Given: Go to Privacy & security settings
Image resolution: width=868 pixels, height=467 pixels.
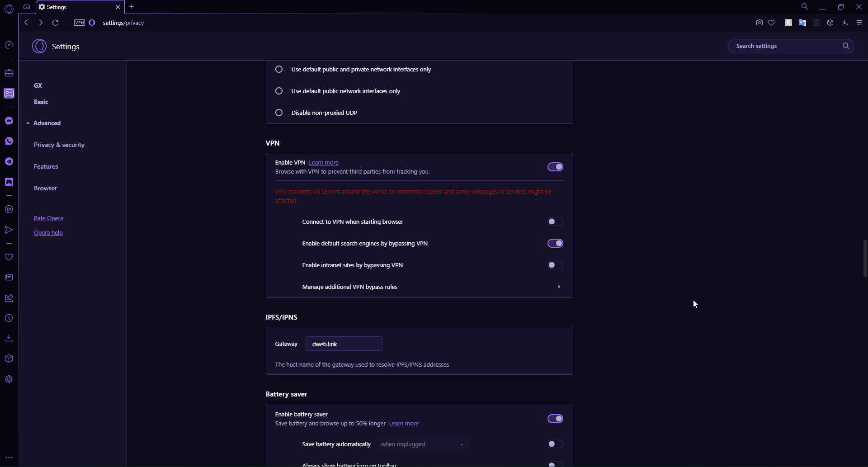Looking at the screenshot, I should click(59, 145).
